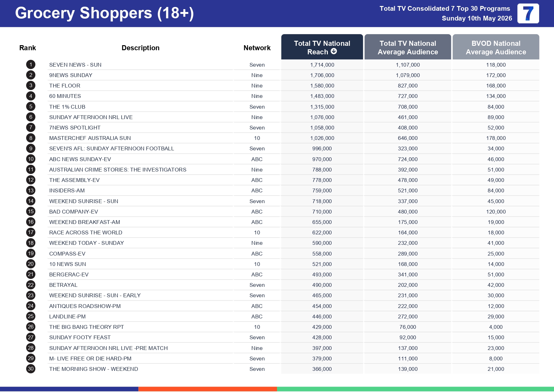Click the 1,714,000 reach value
Screen dimensions: 554x392
(x=322, y=65)
